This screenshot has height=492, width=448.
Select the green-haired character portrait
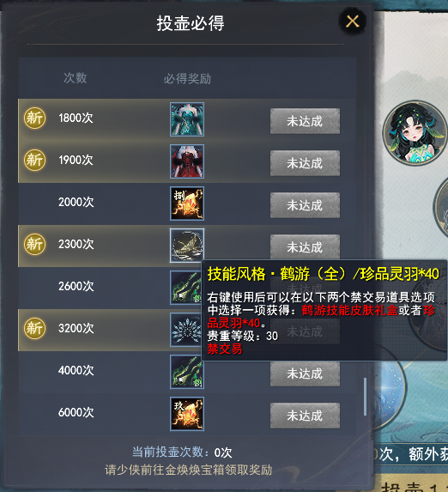pos(415,133)
